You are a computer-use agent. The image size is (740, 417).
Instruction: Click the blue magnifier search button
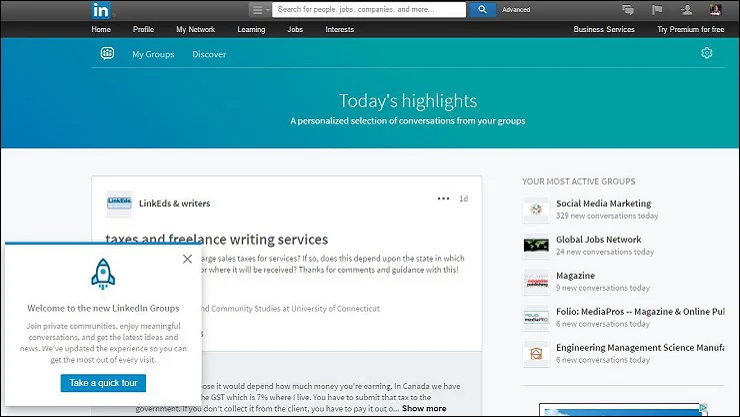click(x=482, y=9)
